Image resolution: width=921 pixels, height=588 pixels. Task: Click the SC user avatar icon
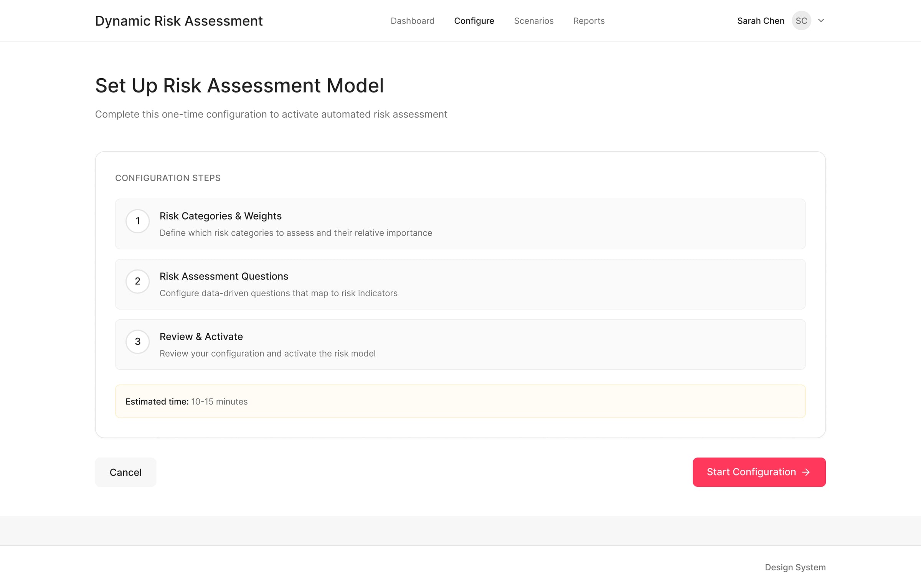(801, 21)
